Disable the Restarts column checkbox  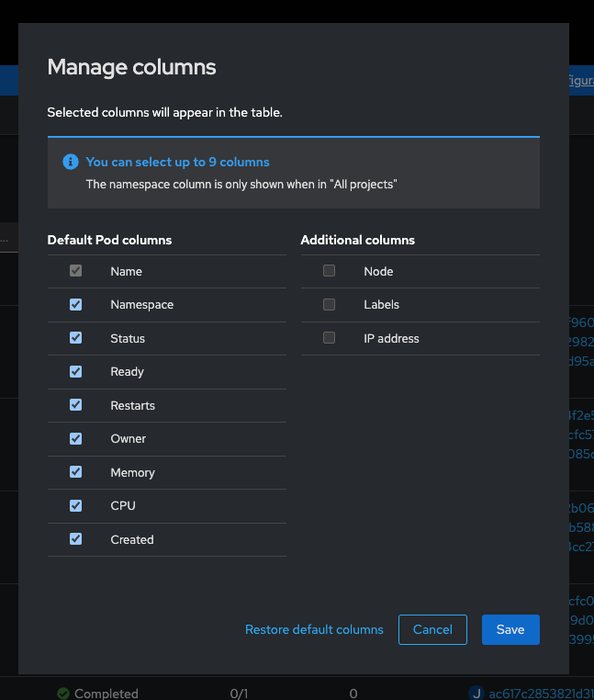[x=76, y=405]
